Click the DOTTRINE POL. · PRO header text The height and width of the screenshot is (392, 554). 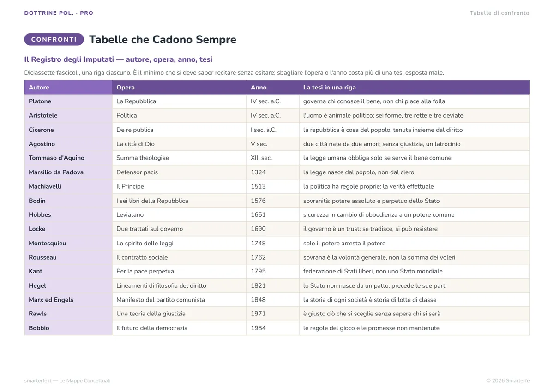point(59,13)
